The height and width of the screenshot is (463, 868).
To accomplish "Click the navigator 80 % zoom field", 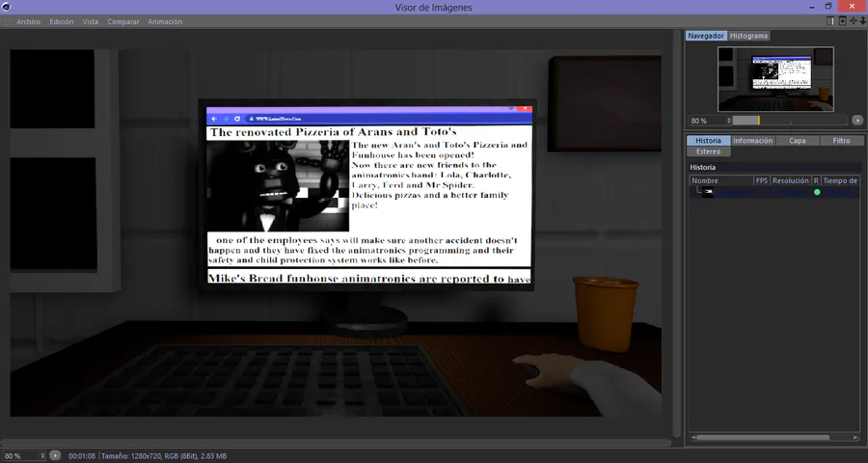I will [x=707, y=121].
